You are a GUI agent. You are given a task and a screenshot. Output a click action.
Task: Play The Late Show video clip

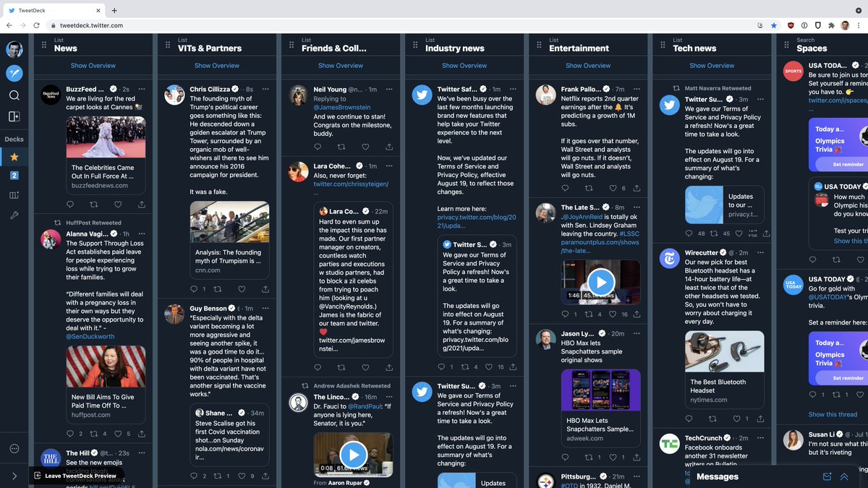[x=601, y=282]
